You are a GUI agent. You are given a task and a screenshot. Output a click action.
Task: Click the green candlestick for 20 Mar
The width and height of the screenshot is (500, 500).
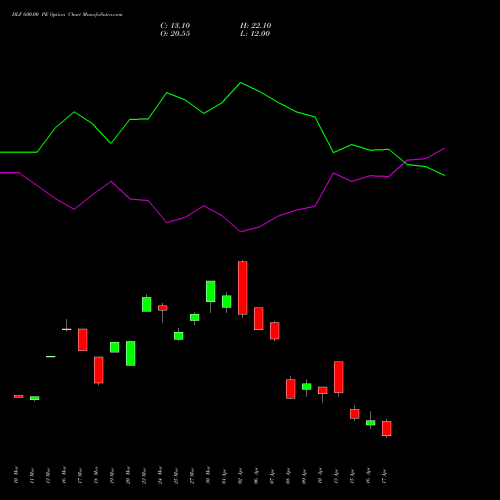[131, 353]
